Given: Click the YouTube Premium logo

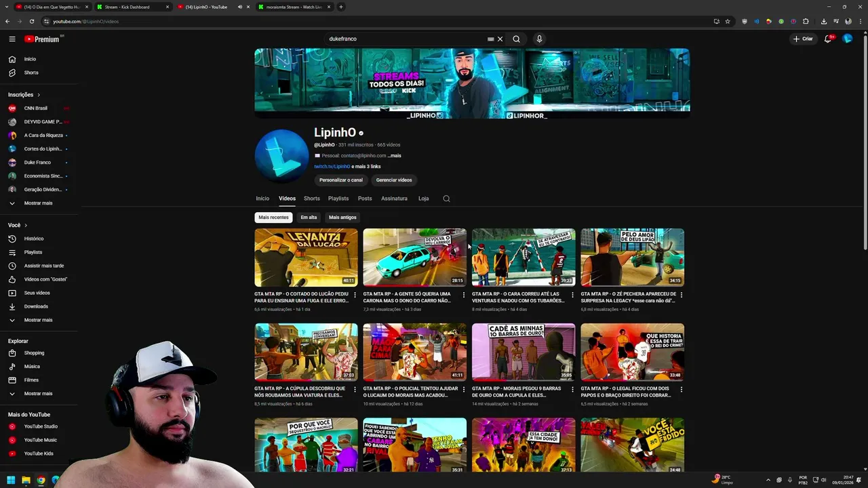Looking at the screenshot, I should click(x=43, y=39).
